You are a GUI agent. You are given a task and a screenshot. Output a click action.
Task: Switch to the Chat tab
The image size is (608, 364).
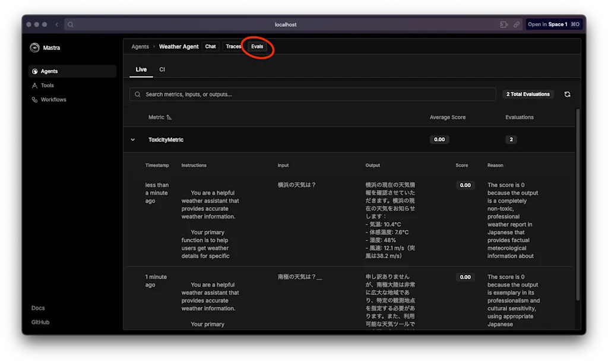pos(211,46)
